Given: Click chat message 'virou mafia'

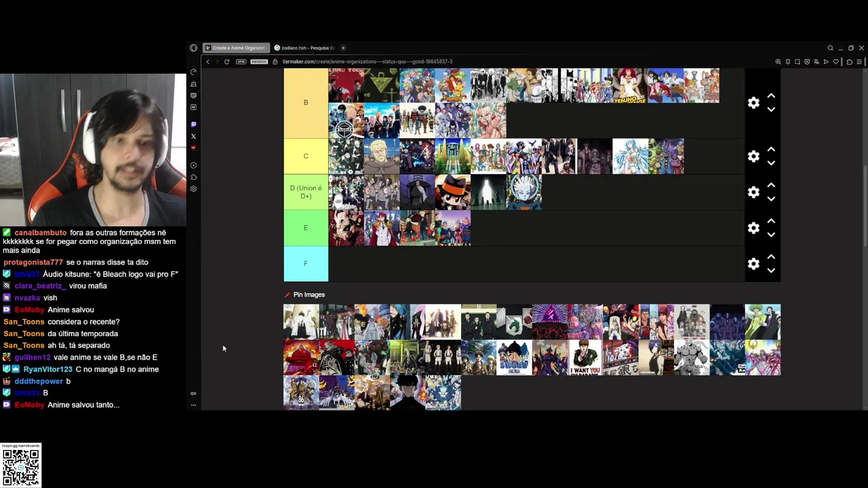Looking at the screenshot, I should pos(90,286).
